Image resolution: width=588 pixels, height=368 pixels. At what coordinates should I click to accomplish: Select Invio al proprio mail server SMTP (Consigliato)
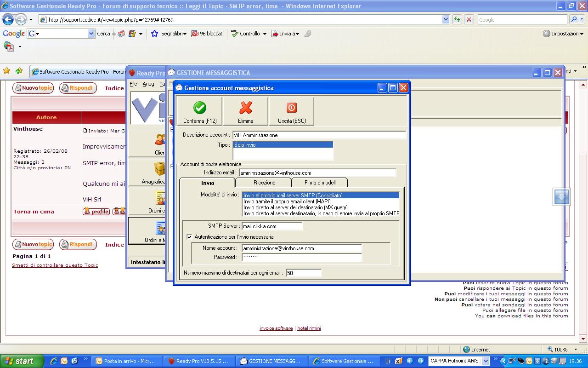point(321,195)
